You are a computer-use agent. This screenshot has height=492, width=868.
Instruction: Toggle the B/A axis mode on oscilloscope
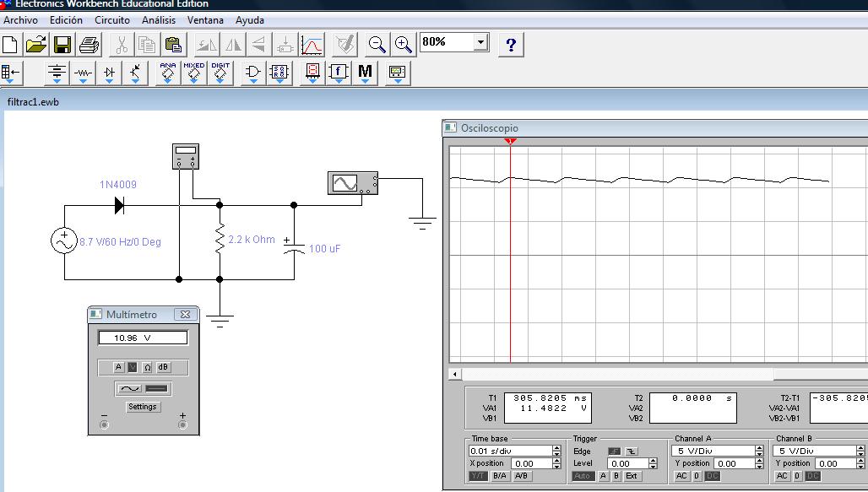click(500, 476)
